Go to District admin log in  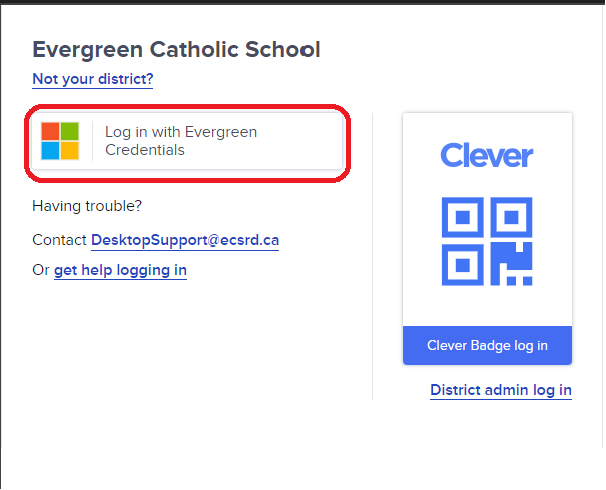(x=501, y=390)
